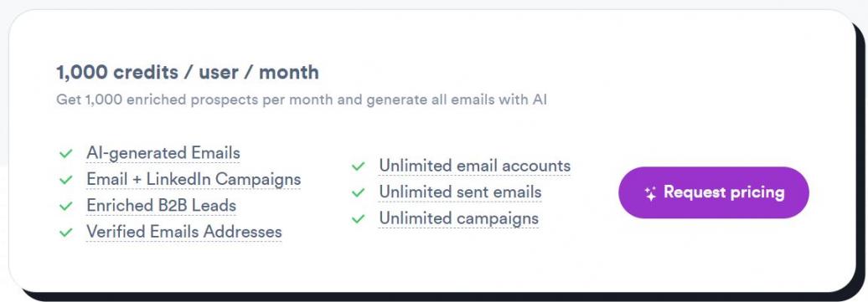The height and width of the screenshot is (302, 868).
Task: Click the word pricing in the purple button
Action: pos(757,193)
